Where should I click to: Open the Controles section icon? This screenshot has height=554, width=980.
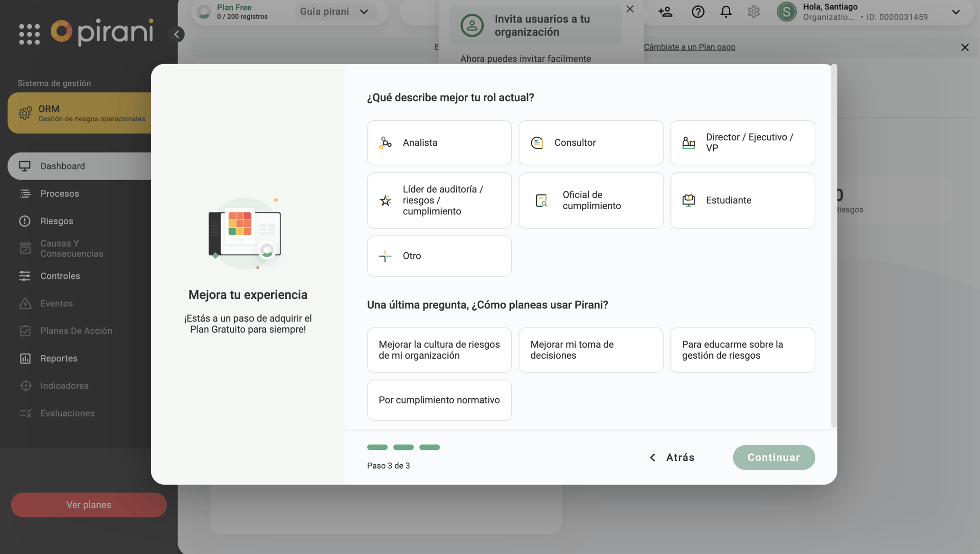26,276
